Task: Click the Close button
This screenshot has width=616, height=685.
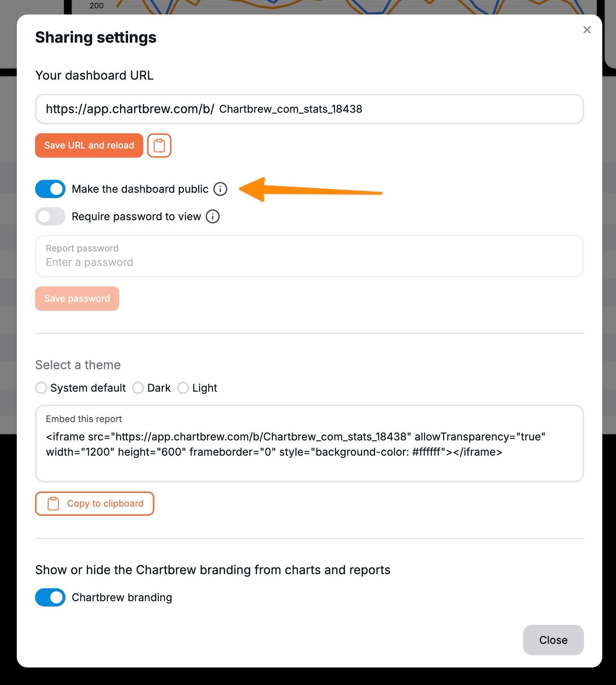Action: pos(553,640)
